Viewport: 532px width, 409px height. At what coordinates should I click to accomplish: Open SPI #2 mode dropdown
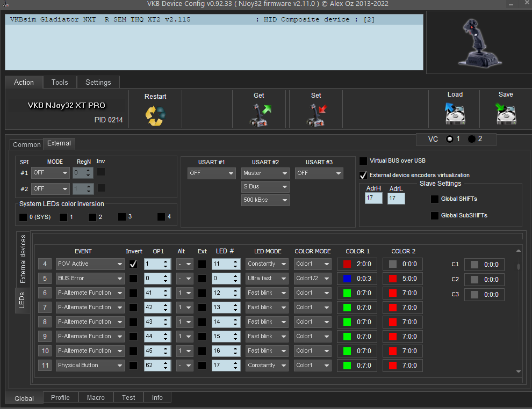tap(50, 189)
